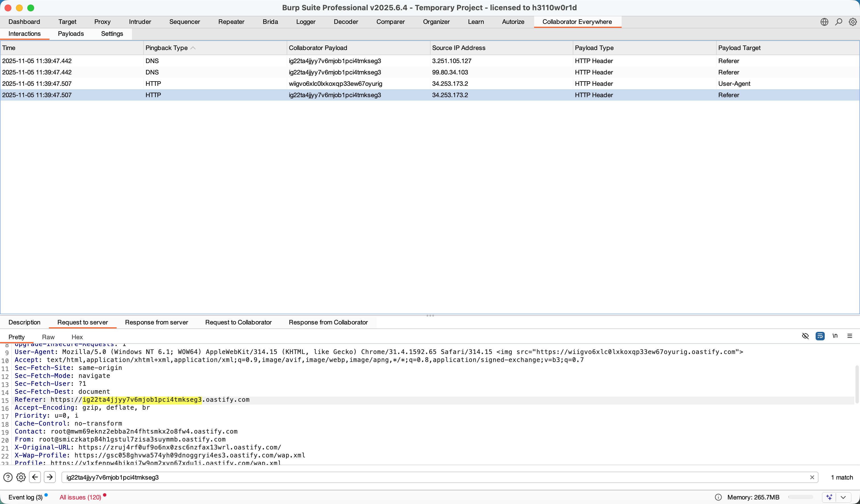Open the Response from Collaborator tab
This screenshot has height=504, width=860.
coord(328,322)
